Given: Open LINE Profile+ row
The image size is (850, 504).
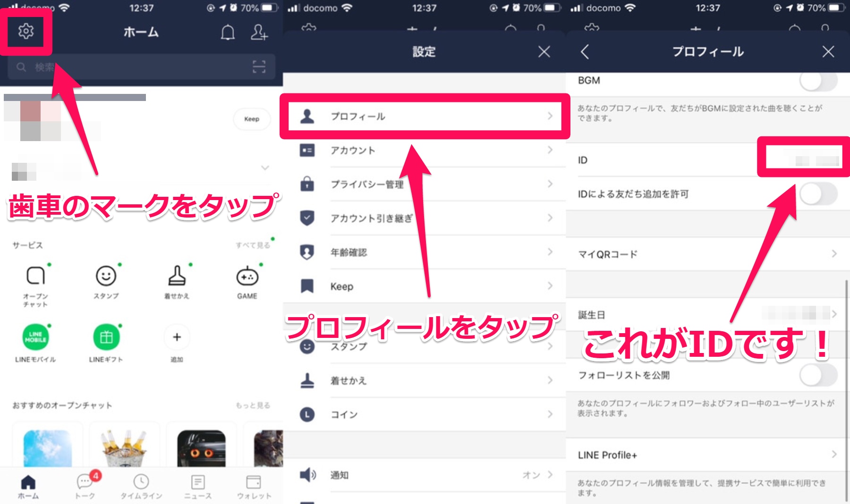Looking at the screenshot, I should [708, 455].
